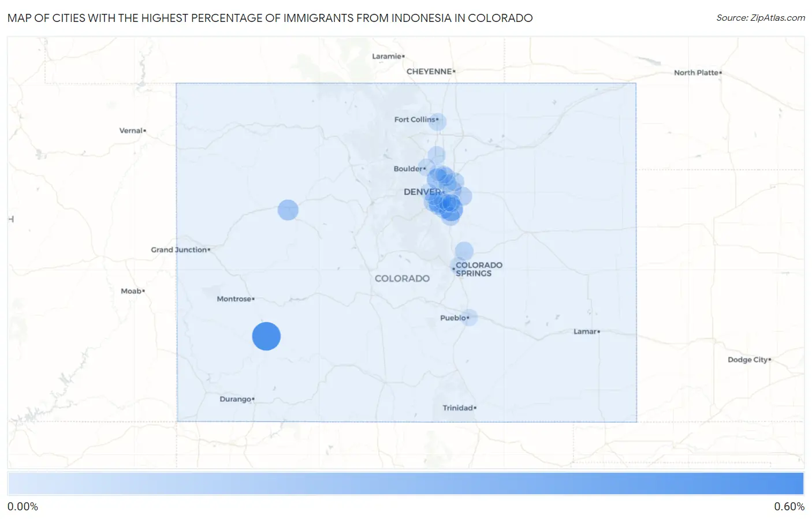Click the Dodge City label
This screenshot has height=519, width=812.
tap(748, 360)
